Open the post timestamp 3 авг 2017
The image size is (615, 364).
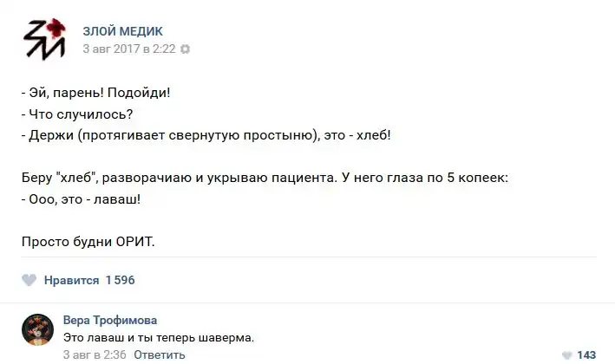tap(128, 49)
